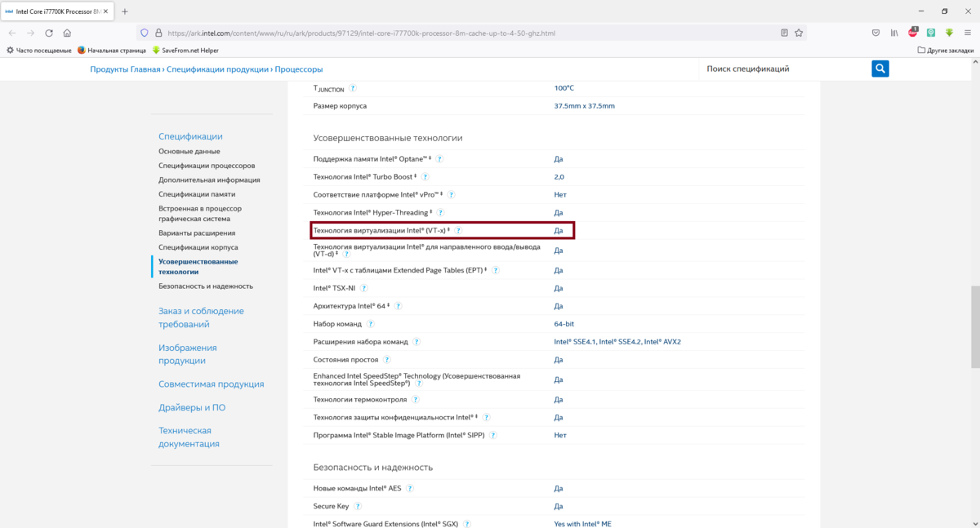Open help icon for Intel vPro platform
The height and width of the screenshot is (528, 980).
pos(451,195)
